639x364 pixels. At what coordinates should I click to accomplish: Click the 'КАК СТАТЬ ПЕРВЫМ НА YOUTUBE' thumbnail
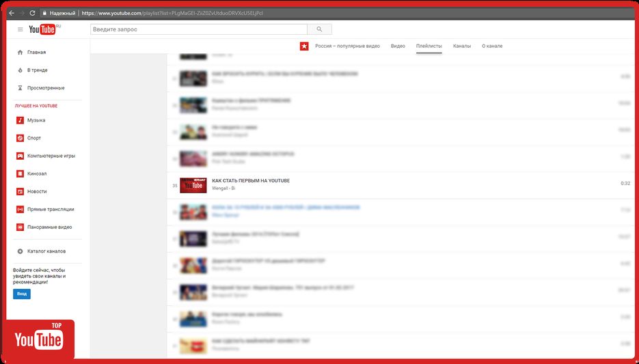coord(193,185)
